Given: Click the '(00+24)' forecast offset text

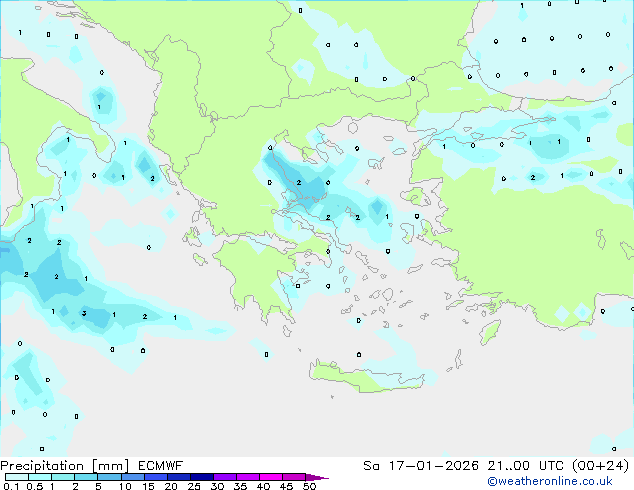Looking at the screenshot, I should pos(601,466).
